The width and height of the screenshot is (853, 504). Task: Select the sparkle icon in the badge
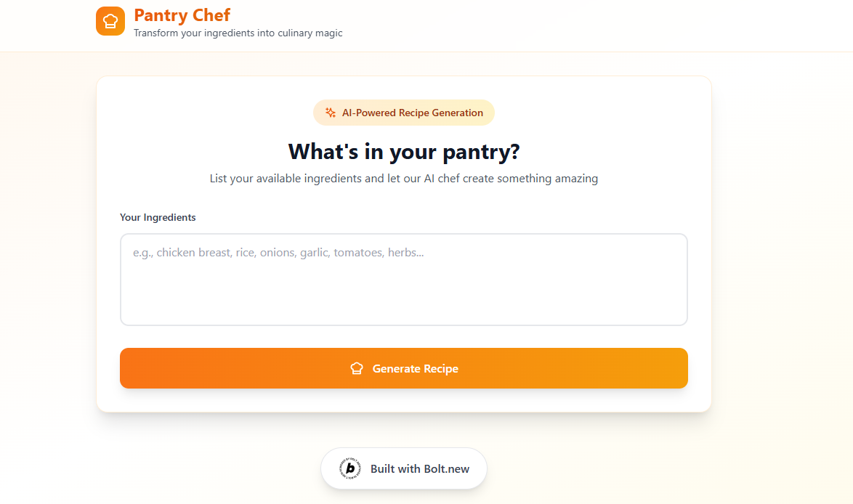click(x=331, y=113)
